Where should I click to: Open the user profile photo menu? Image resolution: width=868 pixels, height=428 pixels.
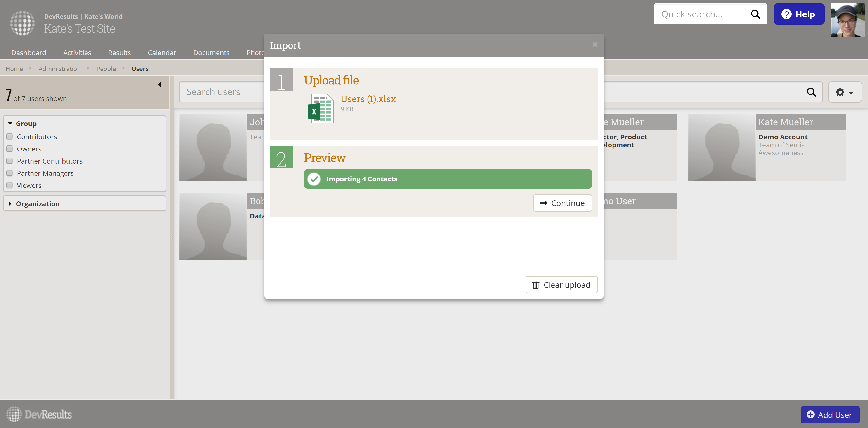coord(848,20)
